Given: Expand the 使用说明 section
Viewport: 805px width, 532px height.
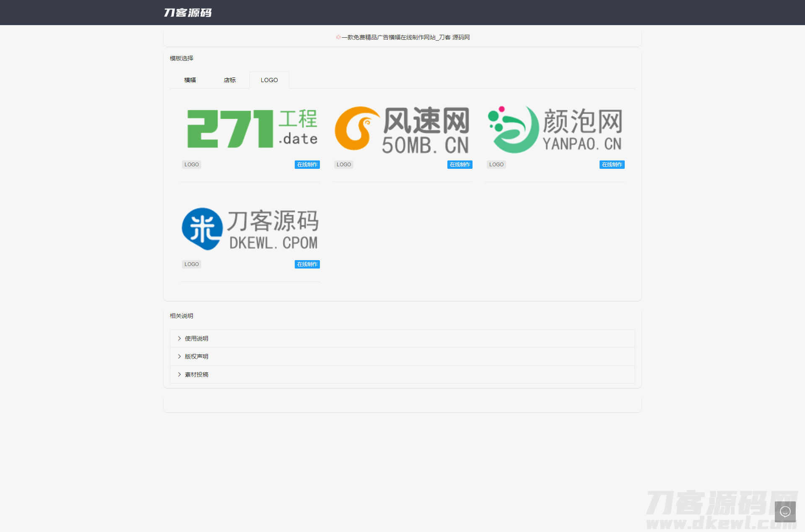Looking at the screenshot, I should (197, 338).
